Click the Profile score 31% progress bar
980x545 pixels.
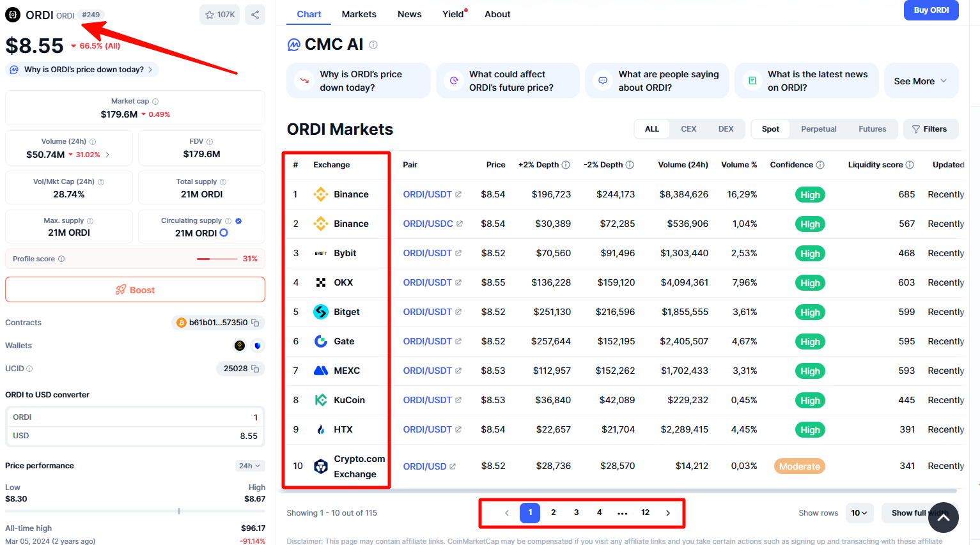(217, 259)
